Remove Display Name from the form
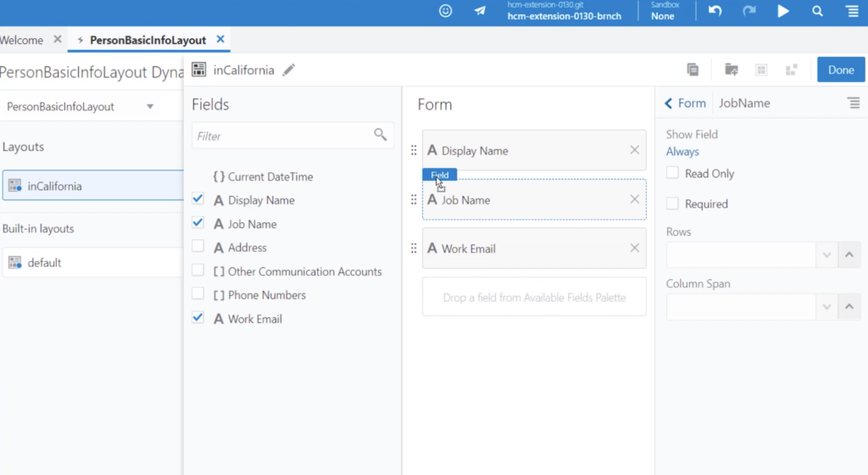 [x=634, y=150]
